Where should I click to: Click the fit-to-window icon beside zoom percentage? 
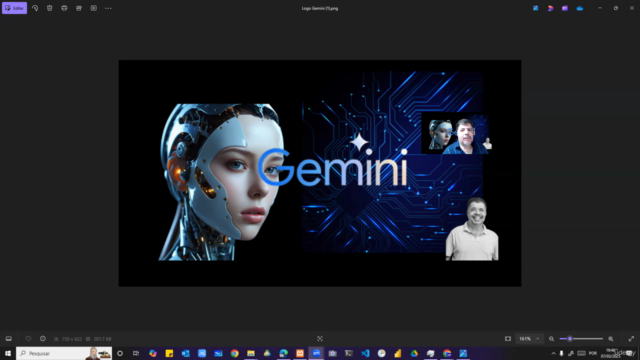(508, 339)
